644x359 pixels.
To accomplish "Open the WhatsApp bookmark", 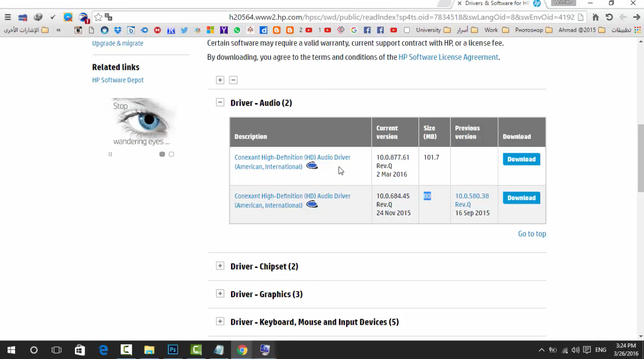I will pyautogui.click(x=237, y=30).
